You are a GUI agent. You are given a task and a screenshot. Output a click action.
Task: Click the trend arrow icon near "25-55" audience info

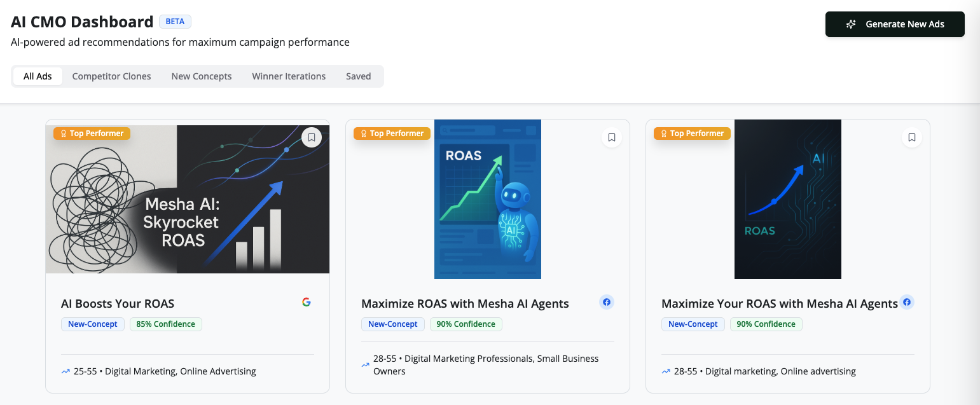tap(66, 371)
